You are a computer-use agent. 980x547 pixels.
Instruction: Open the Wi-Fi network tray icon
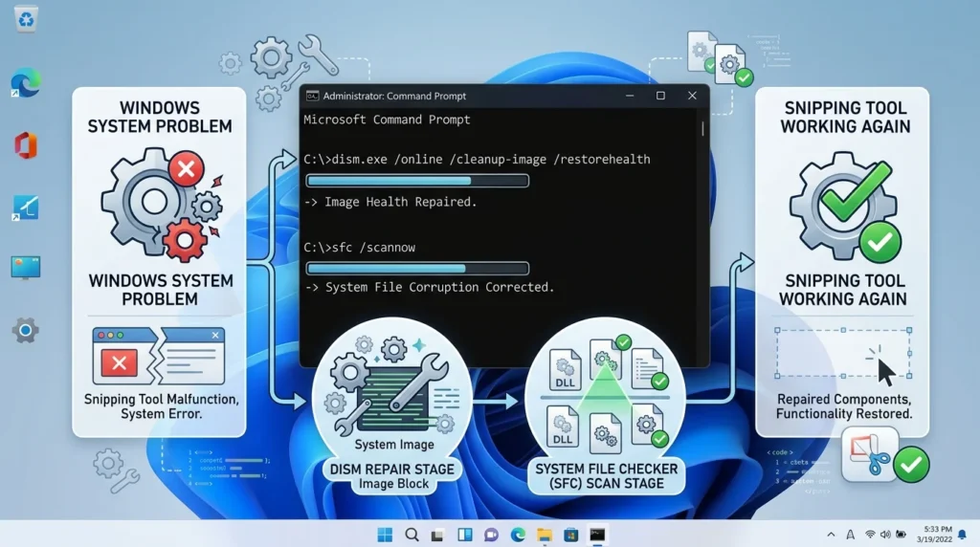870,535
